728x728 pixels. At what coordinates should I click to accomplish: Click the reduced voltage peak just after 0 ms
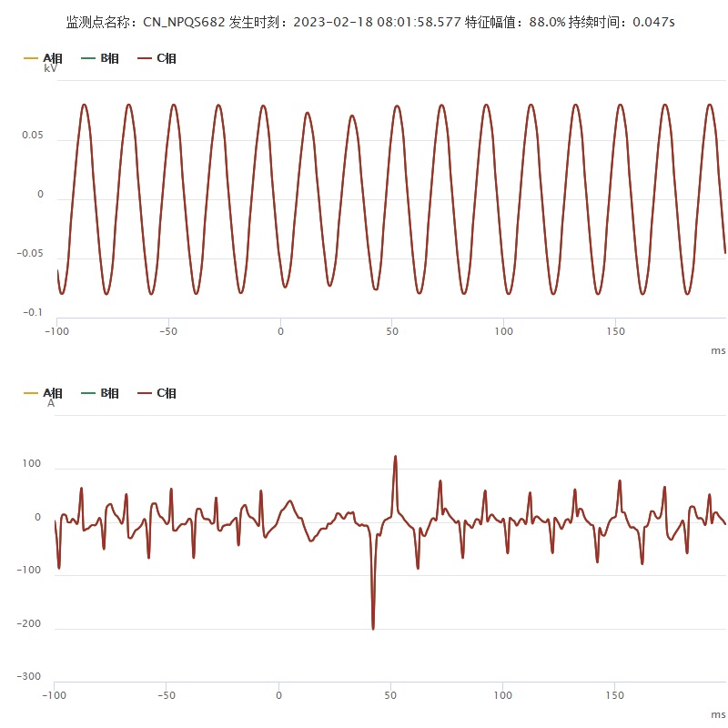point(308,113)
